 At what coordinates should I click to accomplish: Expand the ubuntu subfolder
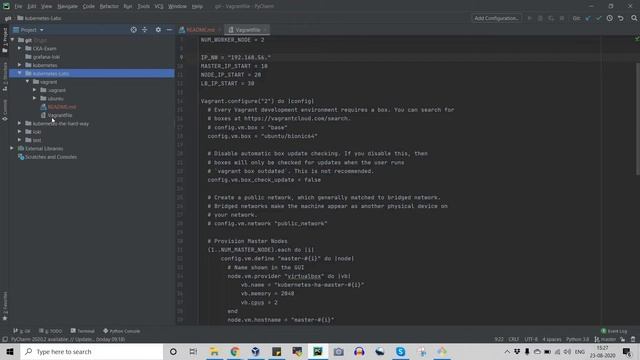(x=35, y=98)
